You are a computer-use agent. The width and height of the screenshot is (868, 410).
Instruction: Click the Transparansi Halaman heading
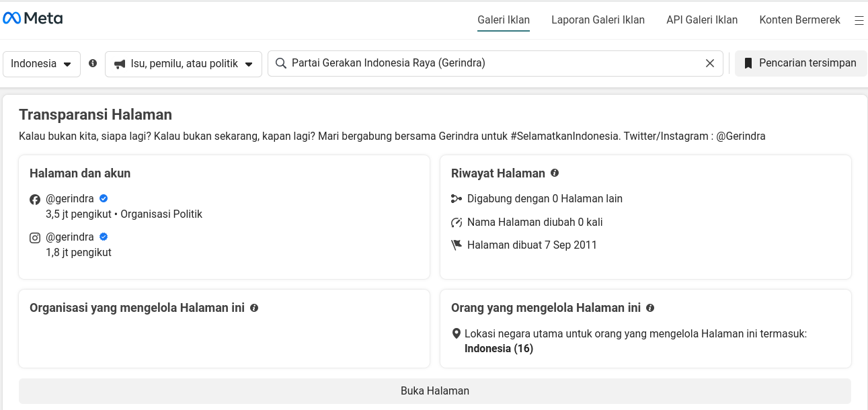click(x=95, y=114)
